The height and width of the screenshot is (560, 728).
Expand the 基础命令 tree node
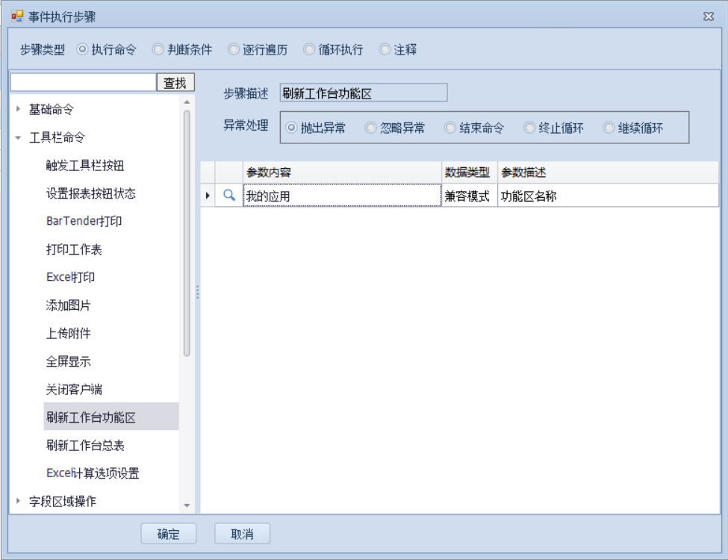[18, 110]
